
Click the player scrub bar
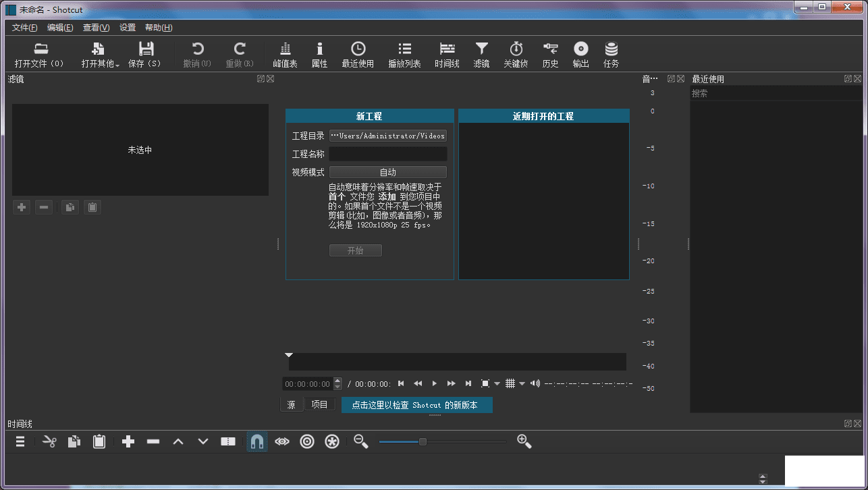pos(457,362)
